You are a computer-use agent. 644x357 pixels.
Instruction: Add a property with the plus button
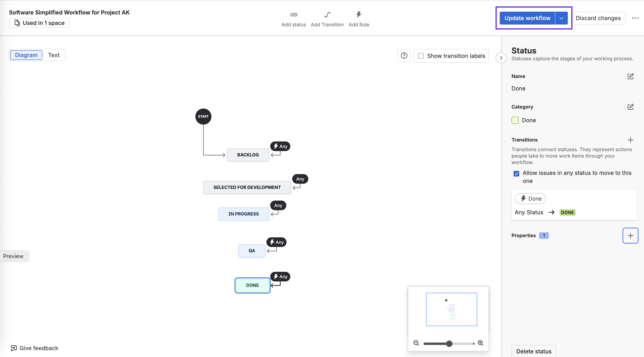click(x=630, y=236)
